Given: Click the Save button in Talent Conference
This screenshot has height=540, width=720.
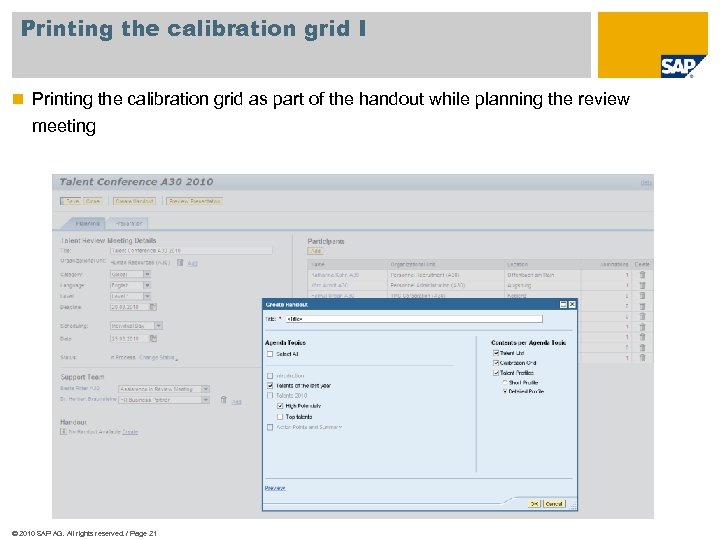Looking at the screenshot, I should 72,201.
